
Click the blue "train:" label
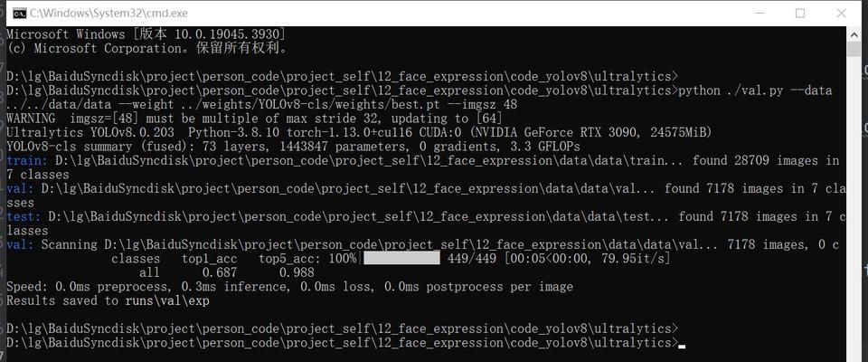coord(24,161)
